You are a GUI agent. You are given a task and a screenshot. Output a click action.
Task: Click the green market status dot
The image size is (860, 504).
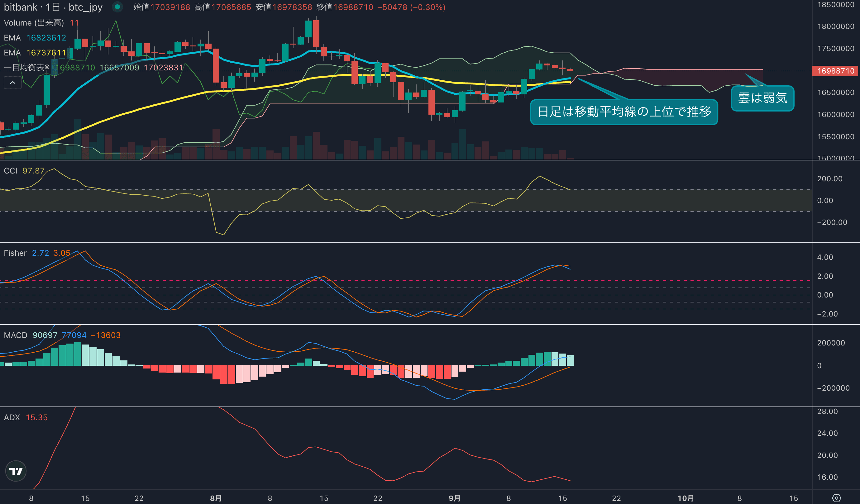click(117, 7)
